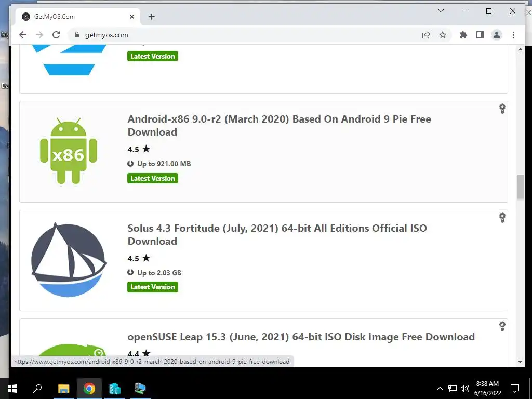Click the Android-x86 4.5 star rating
The width and height of the screenshot is (532, 399).
[139, 149]
